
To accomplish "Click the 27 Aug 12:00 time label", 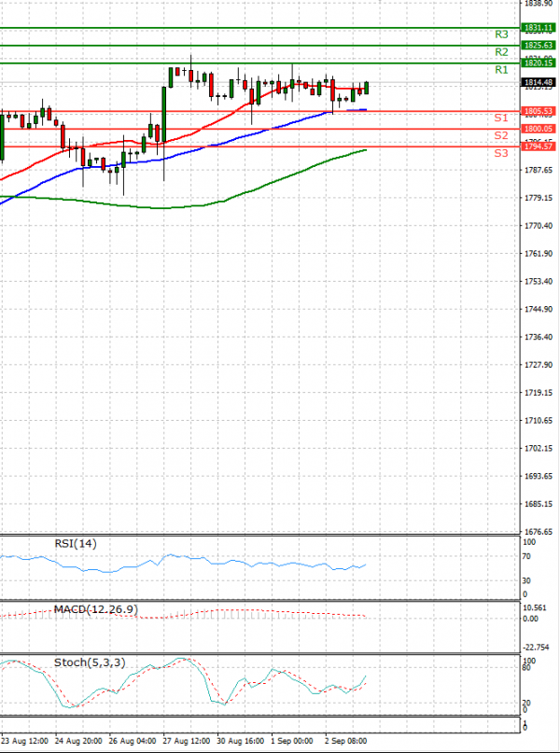I will [187, 741].
